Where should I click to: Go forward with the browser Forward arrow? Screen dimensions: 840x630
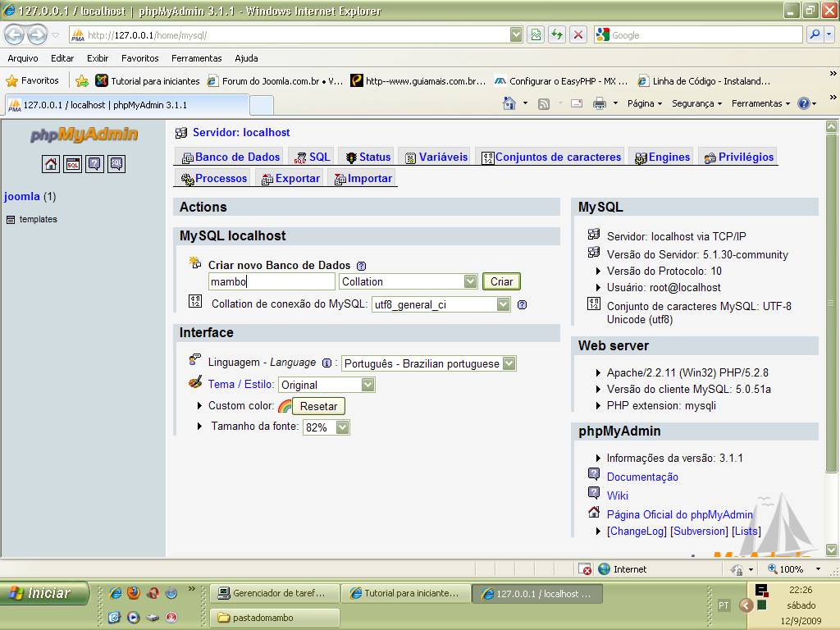(36, 35)
